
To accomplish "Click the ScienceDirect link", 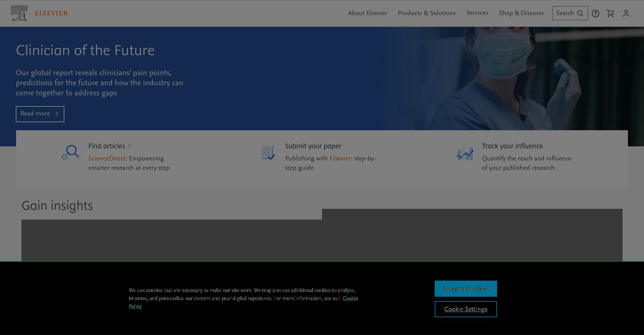I will [x=107, y=158].
